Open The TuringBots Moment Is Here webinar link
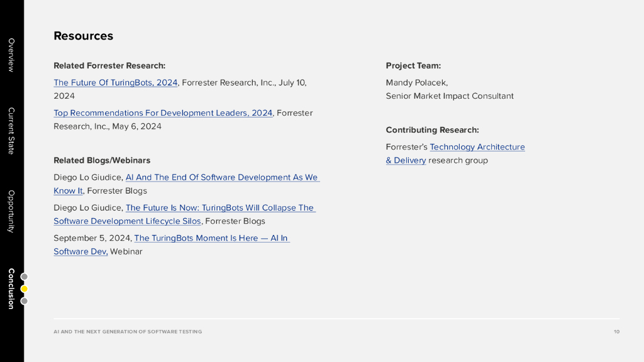The height and width of the screenshot is (362, 644). 211,238
